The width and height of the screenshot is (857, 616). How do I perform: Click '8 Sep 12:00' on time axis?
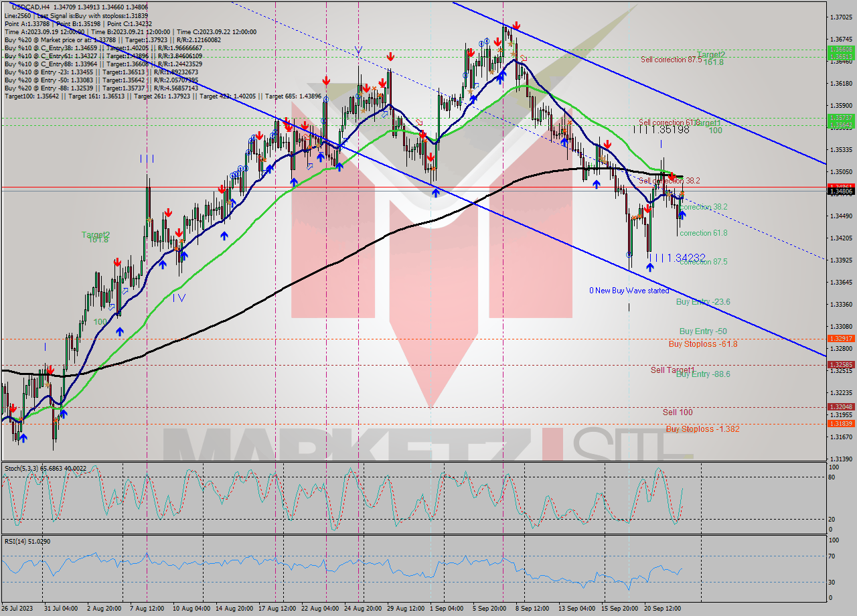click(532, 609)
